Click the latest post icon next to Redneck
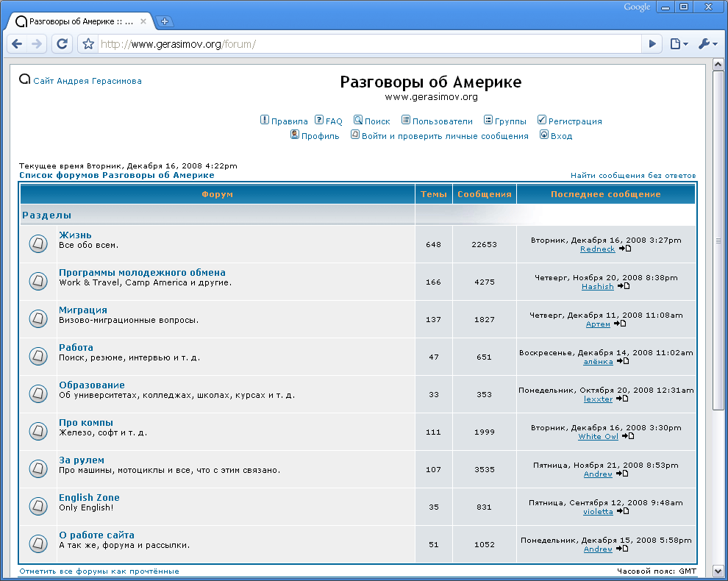This screenshot has width=728, height=581. tap(624, 249)
